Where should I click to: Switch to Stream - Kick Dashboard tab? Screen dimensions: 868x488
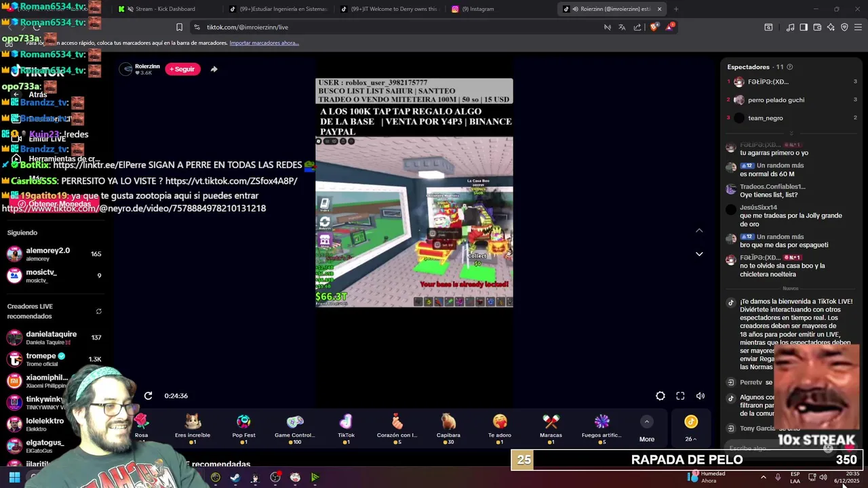coord(165,9)
